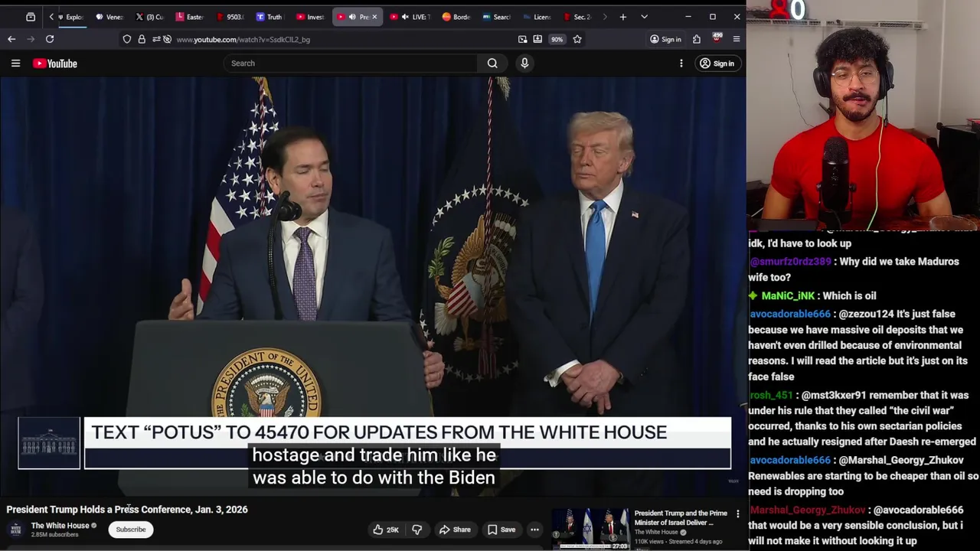Reset the 90% zoom level
This screenshot has height=551, width=980.
pos(557,39)
